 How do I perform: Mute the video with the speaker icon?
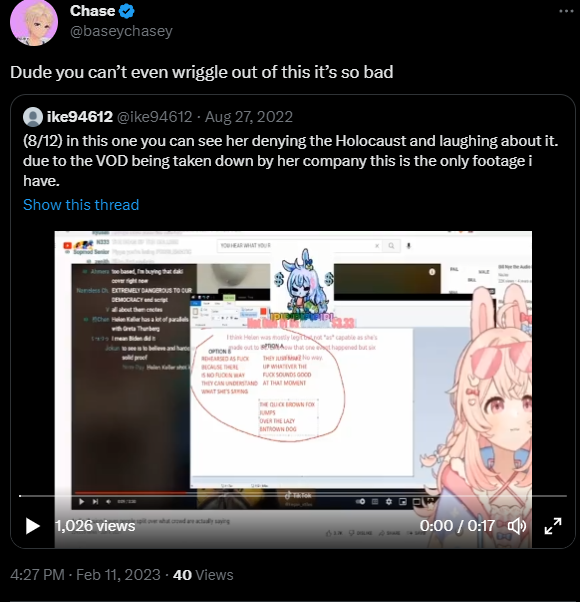click(517, 526)
